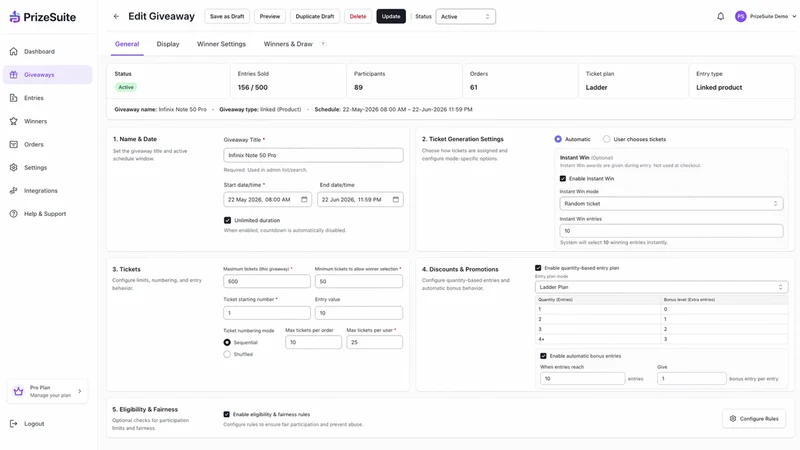Click the Max tickets per order field
This screenshot has width=800, height=450.
pos(313,342)
